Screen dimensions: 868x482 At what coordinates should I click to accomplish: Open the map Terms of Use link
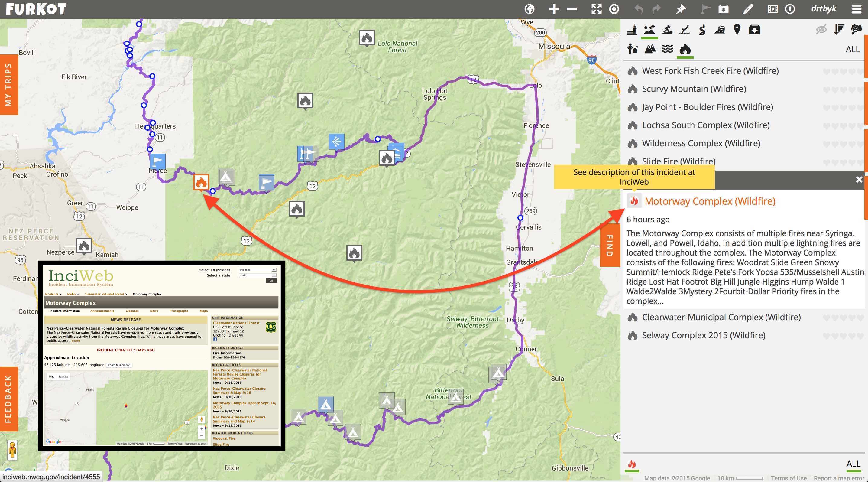click(789, 478)
